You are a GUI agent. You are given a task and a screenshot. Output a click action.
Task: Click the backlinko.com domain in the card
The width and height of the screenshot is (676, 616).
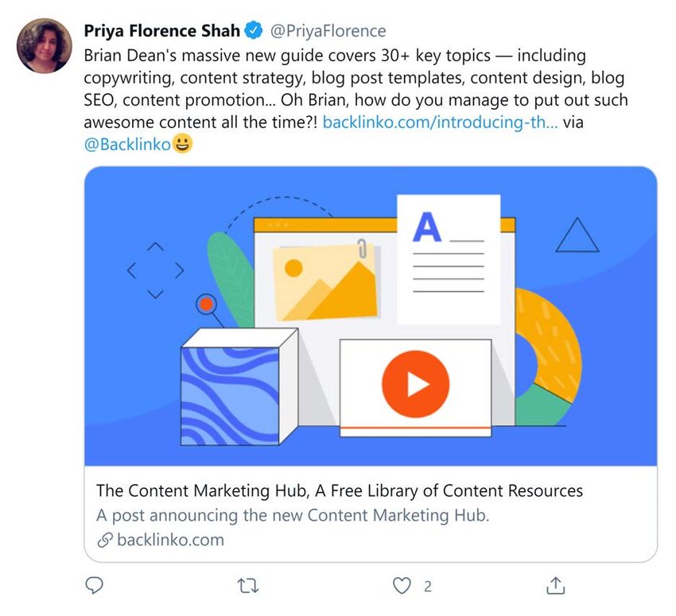(170, 540)
